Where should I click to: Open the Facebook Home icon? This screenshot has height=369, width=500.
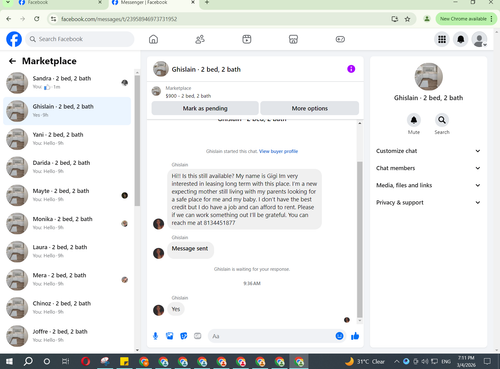click(x=153, y=39)
